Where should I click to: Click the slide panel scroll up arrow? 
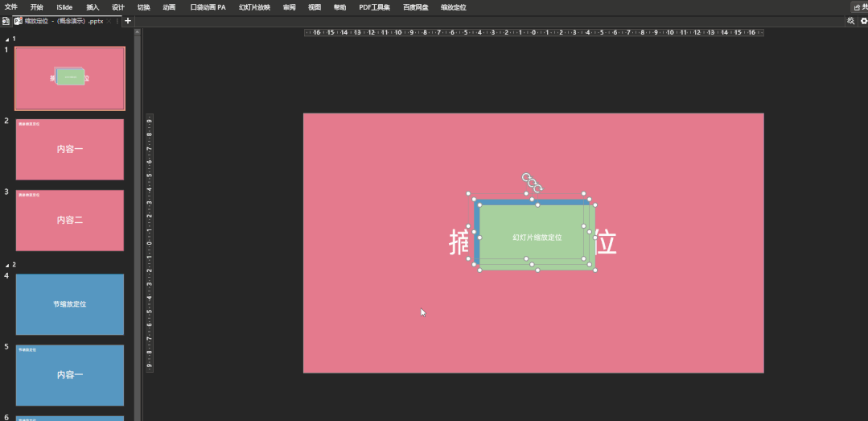[x=138, y=32]
